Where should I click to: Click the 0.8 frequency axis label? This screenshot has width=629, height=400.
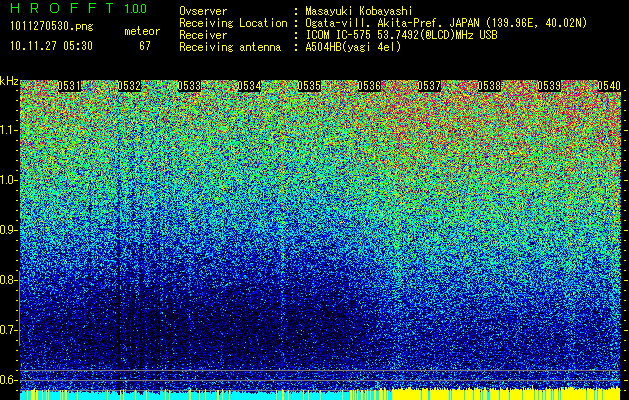click(9, 280)
